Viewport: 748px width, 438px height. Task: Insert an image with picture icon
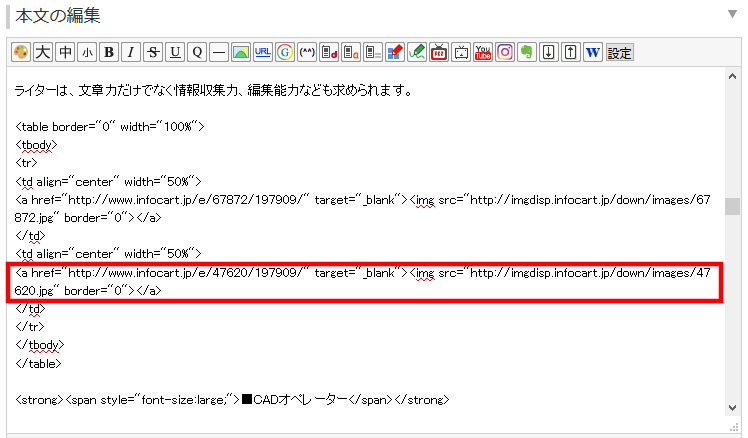pos(241,52)
